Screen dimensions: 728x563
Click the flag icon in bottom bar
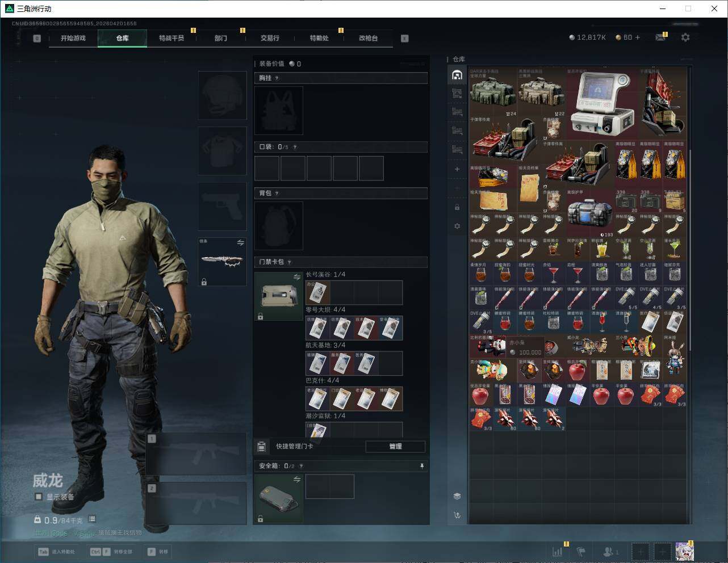click(x=581, y=551)
